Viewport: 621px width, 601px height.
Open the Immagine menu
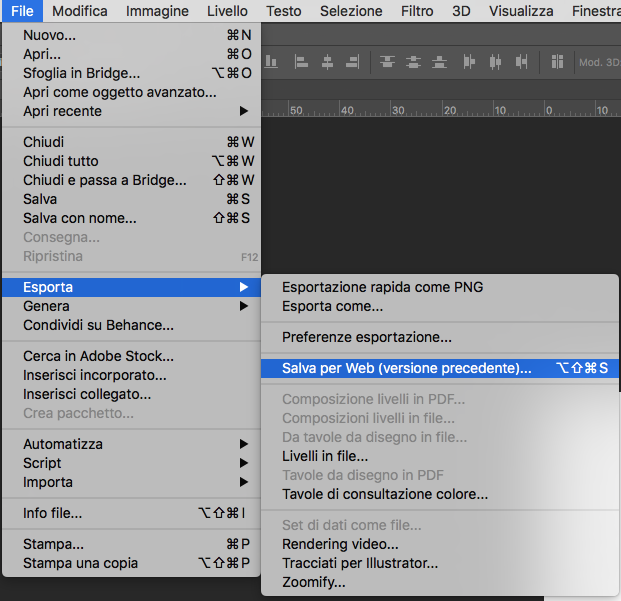pos(157,11)
